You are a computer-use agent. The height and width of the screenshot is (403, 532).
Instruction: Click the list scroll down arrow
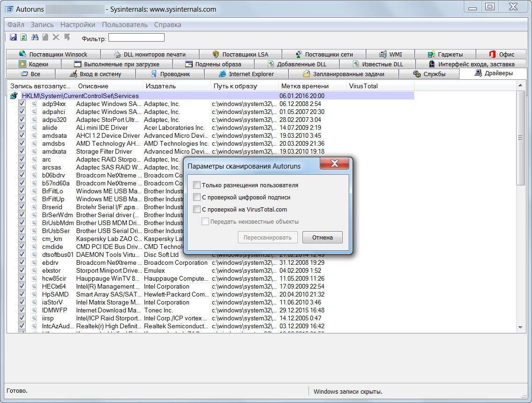tap(520, 327)
